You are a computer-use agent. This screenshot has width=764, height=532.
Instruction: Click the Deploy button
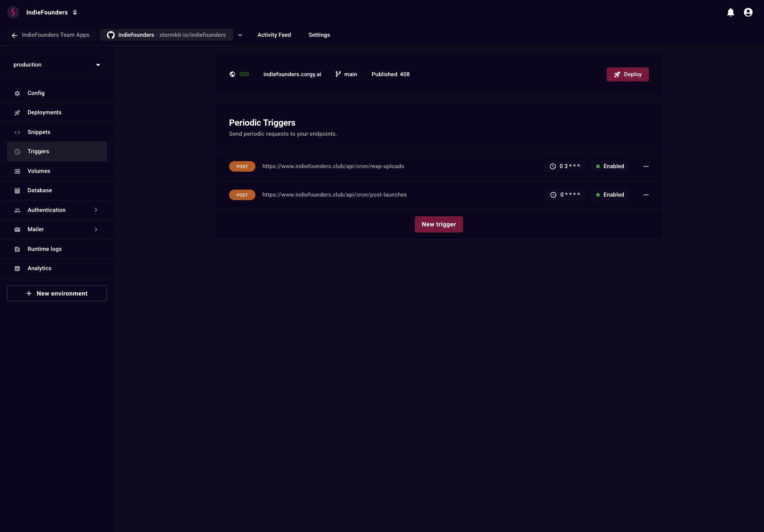click(628, 74)
